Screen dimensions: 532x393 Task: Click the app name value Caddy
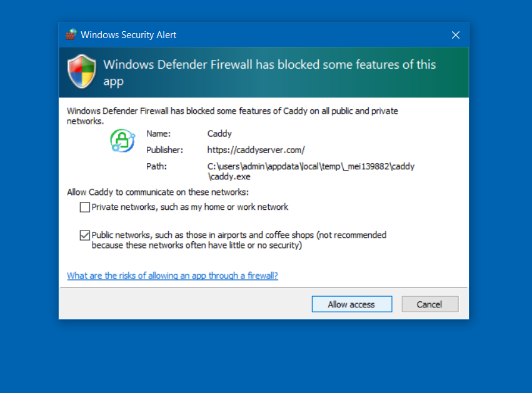click(219, 134)
